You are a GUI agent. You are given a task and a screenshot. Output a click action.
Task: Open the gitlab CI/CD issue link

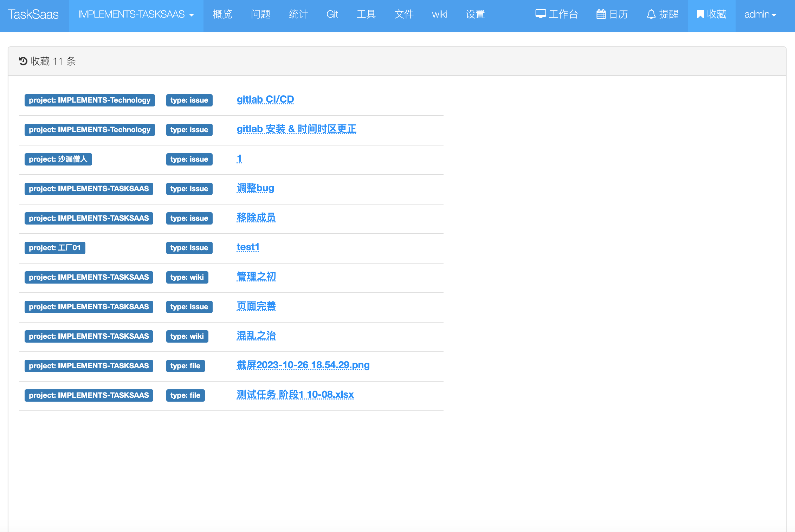click(265, 99)
